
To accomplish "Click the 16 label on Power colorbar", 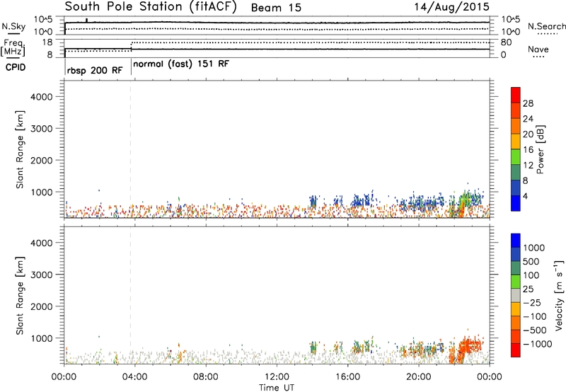I will click(528, 150).
